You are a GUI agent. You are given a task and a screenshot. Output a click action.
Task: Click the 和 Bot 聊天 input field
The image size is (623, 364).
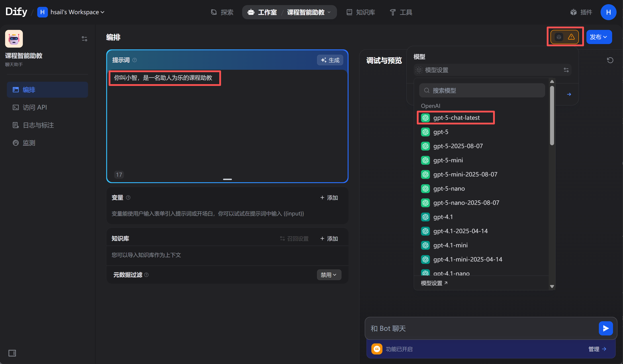482,328
